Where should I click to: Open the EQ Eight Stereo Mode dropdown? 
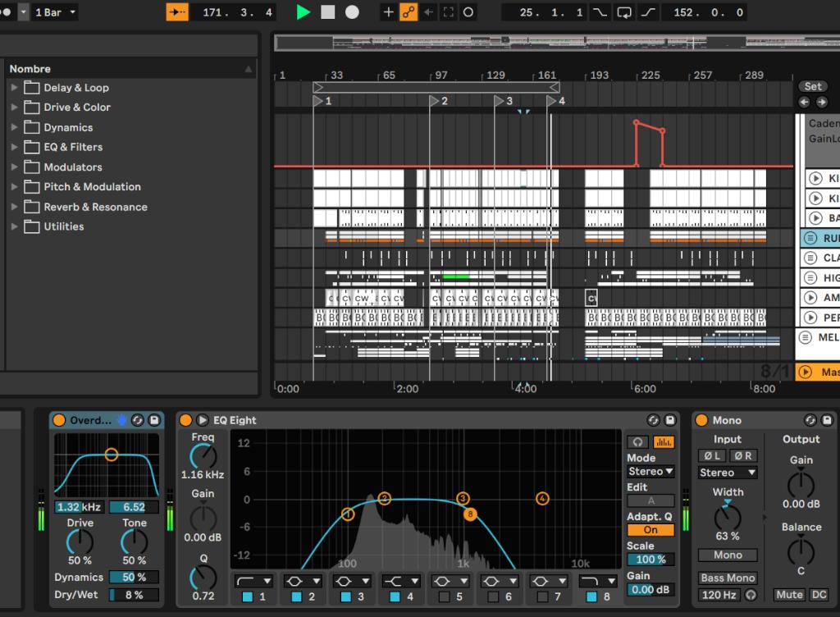(650, 471)
